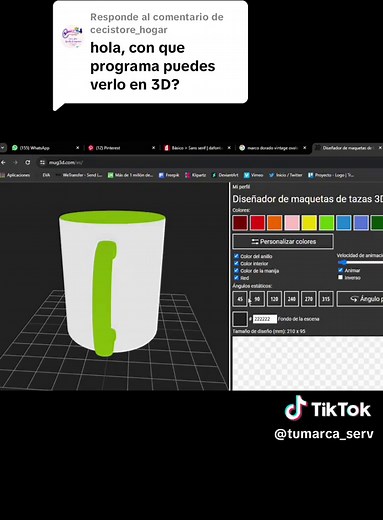Open the WeTransfer bookmark

(79, 175)
